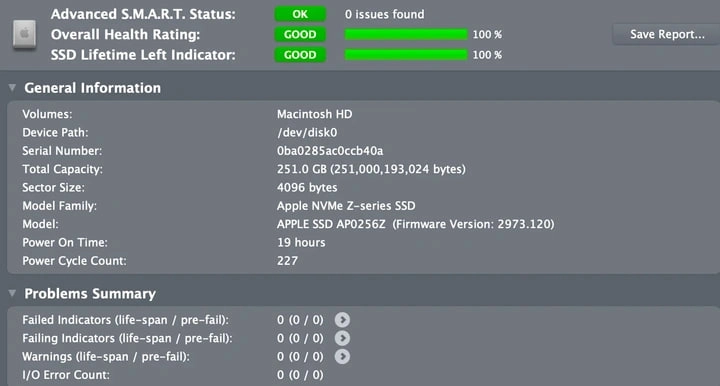Viewport: 720px width, 386px height.
Task: Click the 'Power Cycle Count:' label
Action: [x=74, y=261]
